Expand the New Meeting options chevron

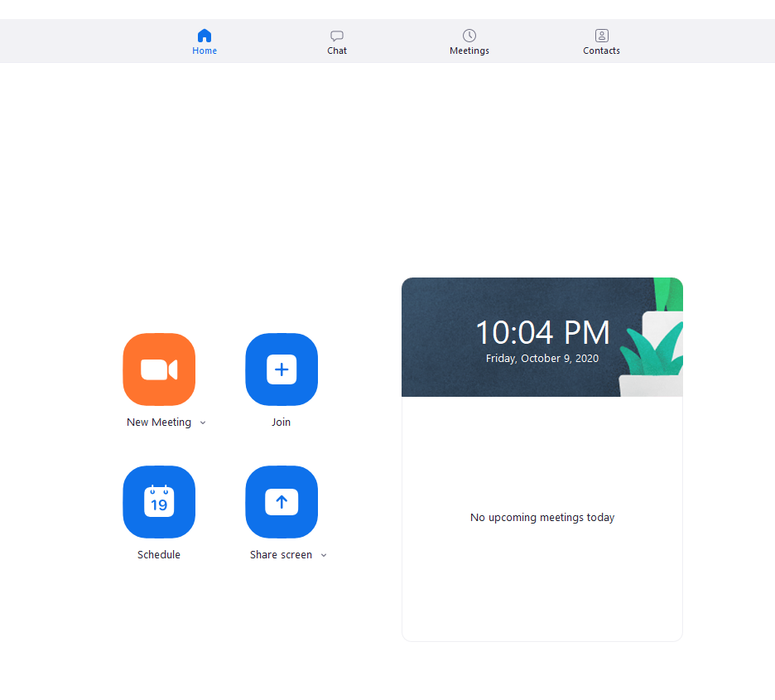coord(203,422)
